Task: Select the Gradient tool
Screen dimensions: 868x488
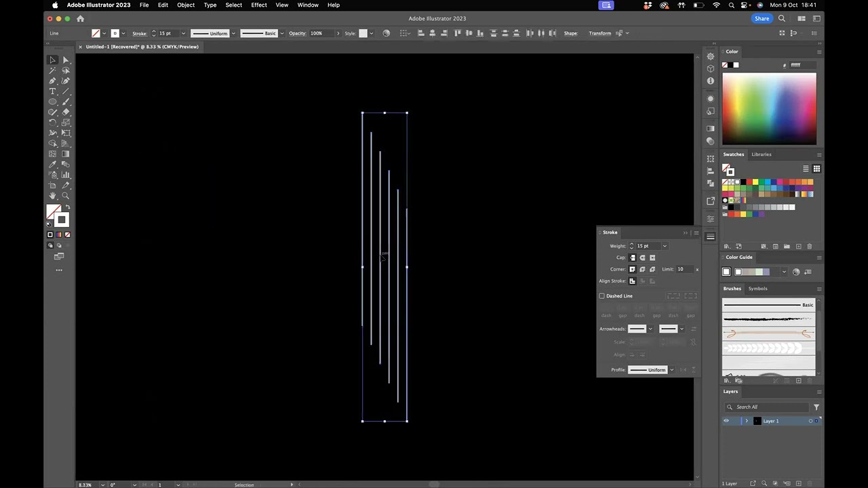Action: point(66,154)
